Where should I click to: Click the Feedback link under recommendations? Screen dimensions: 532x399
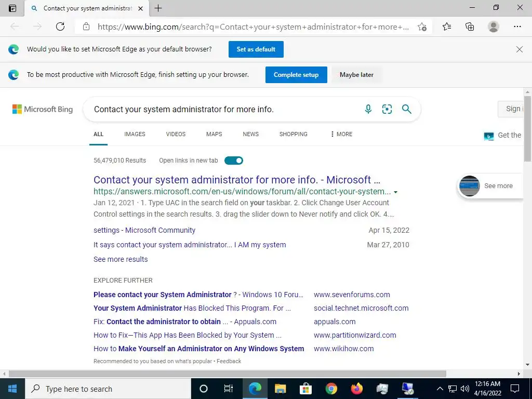[x=229, y=362]
